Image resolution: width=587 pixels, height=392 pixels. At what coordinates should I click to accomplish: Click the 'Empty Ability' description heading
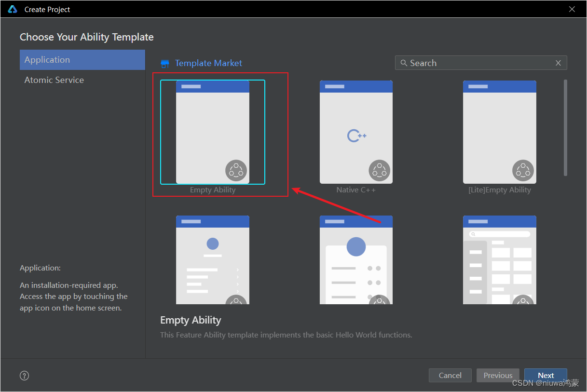tap(191, 320)
